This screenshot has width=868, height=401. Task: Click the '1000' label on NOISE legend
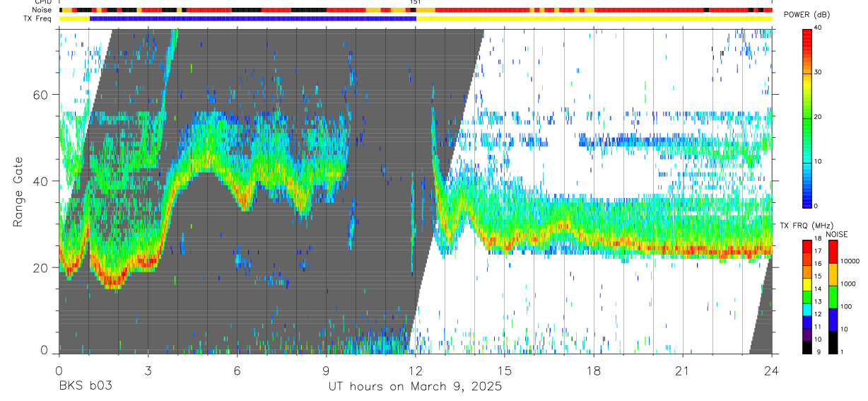[x=850, y=284]
